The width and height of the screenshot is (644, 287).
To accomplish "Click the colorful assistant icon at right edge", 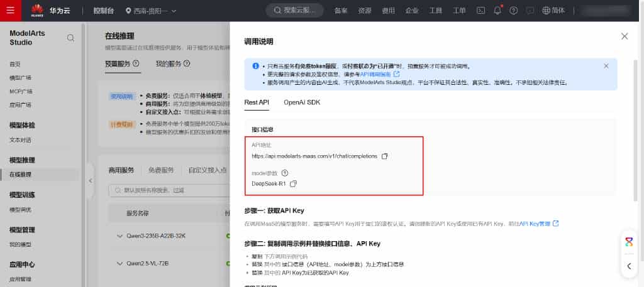I will pyautogui.click(x=629, y=242).
